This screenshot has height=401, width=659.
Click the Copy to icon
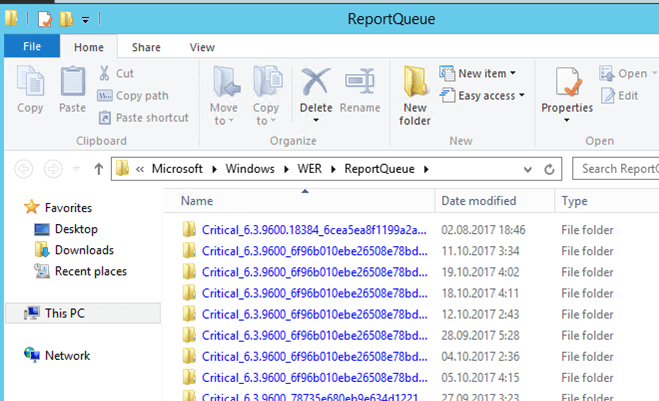pos(267,82)
